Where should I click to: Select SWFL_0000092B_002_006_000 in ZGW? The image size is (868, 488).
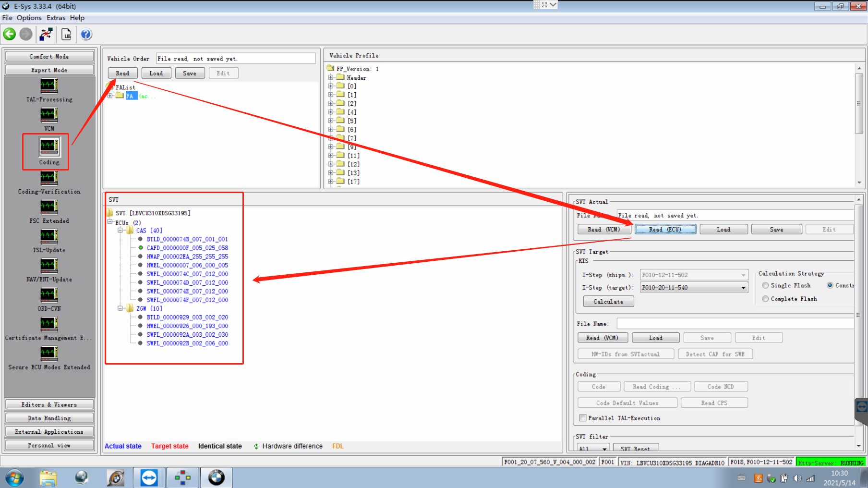(x=187, y=343)
